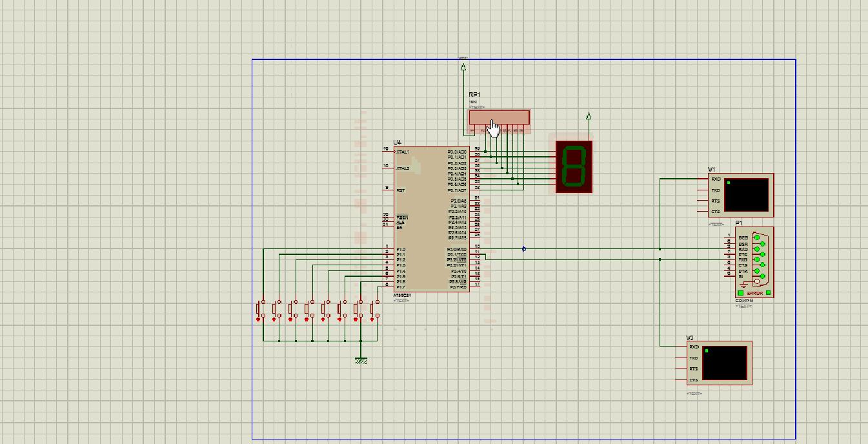Click the RST pin label on U4
The image size is (868, 444).
click(400, 190)
